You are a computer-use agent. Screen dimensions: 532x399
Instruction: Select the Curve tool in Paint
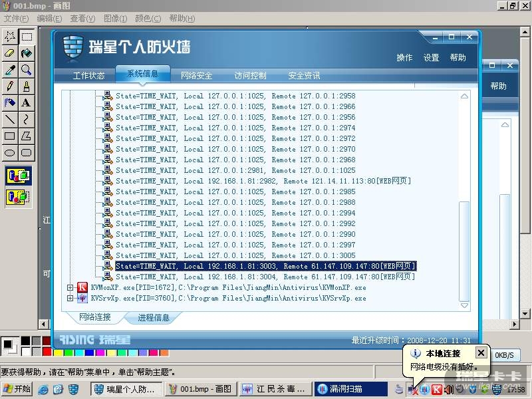[x=27, y=120]
